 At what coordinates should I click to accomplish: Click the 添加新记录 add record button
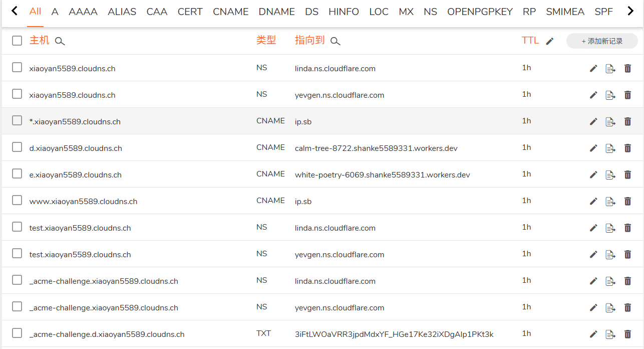click(x=602, y=41)
